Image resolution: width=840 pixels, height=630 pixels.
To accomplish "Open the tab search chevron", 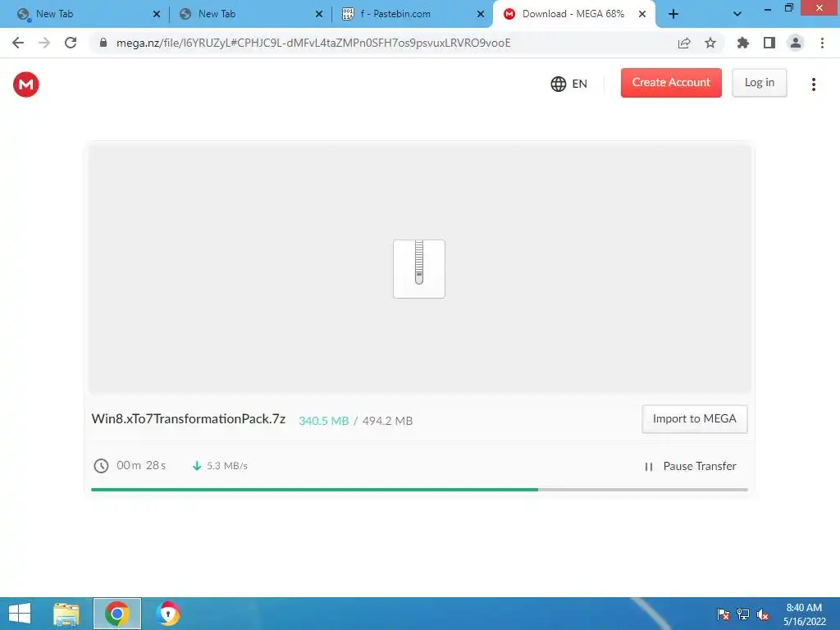I will click(737, 15).
